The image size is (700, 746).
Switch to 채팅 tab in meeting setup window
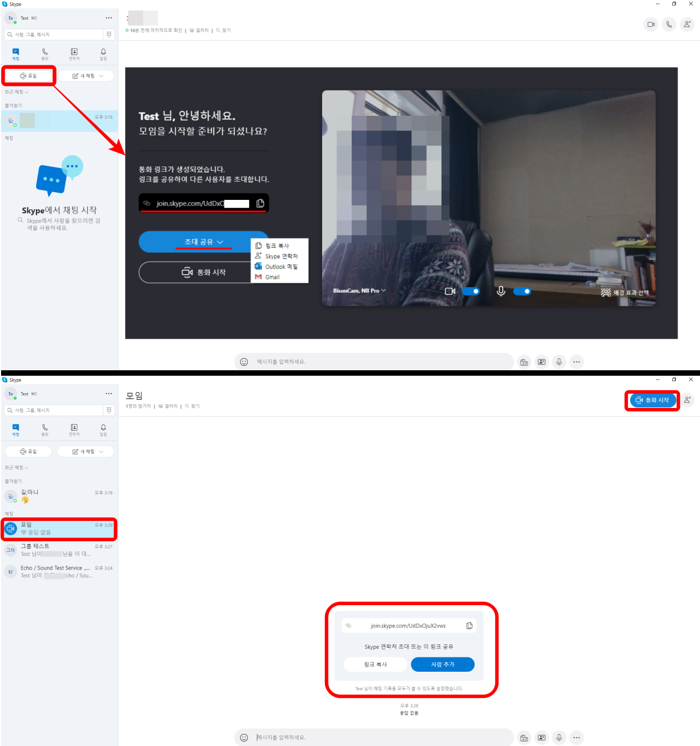pyautogui.click(x=16, y=54)
